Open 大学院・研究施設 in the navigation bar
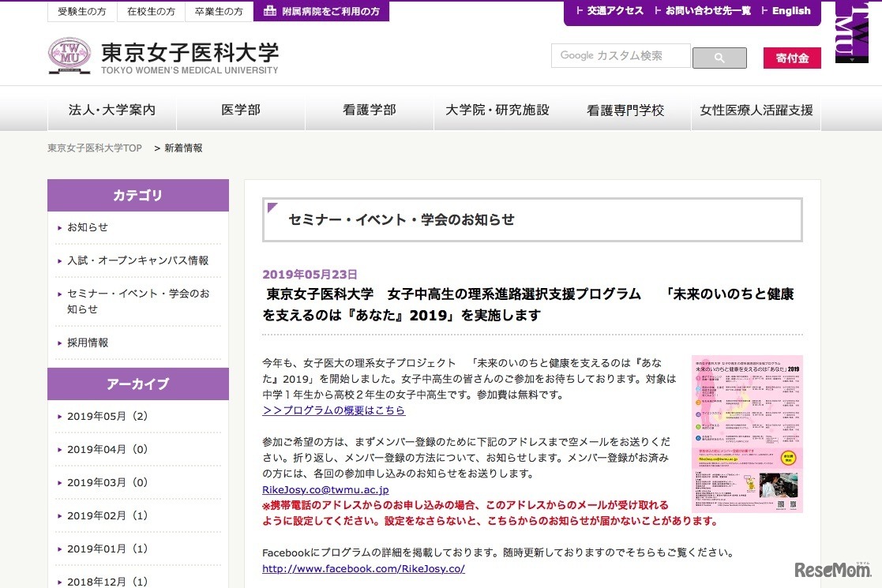Screen dimensions: 882x588 (497, 110)
